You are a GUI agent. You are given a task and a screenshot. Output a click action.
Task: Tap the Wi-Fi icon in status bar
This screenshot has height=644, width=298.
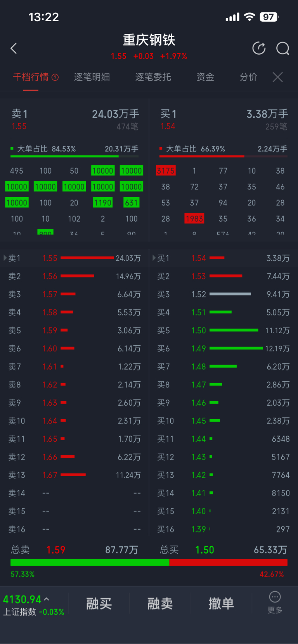pyautogui.click(x=249, y=17)
